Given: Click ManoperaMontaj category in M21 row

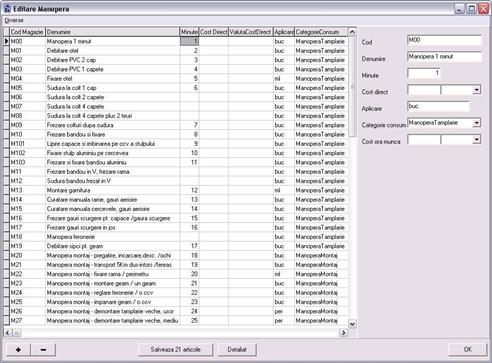Looking at the screenshot, I should [x=321, y=265].
